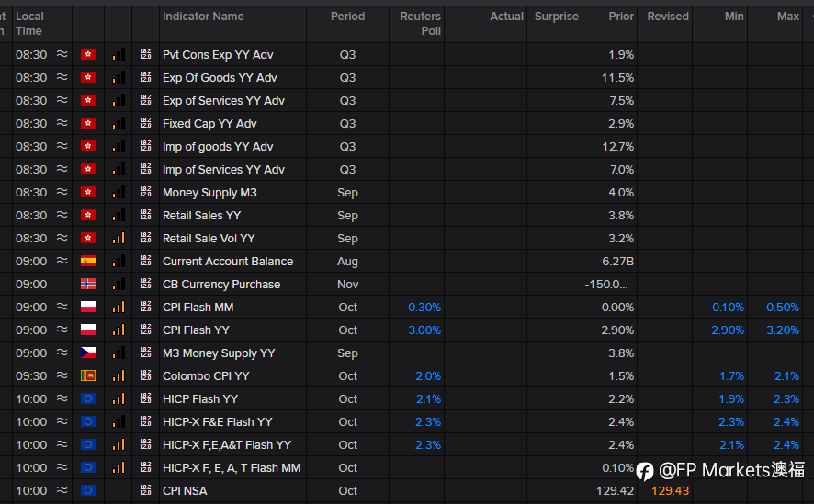Click the Reuters Poll column header

[x=420, y=24]
